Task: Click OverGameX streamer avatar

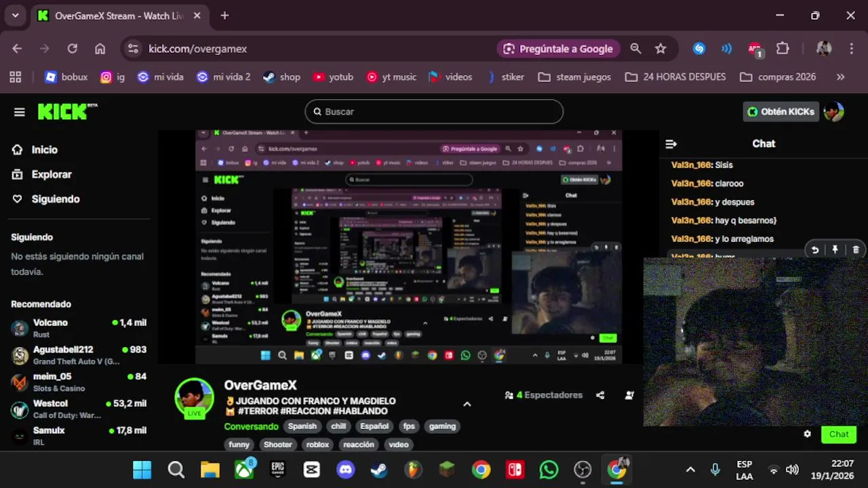Action: [x=195, y=398]
